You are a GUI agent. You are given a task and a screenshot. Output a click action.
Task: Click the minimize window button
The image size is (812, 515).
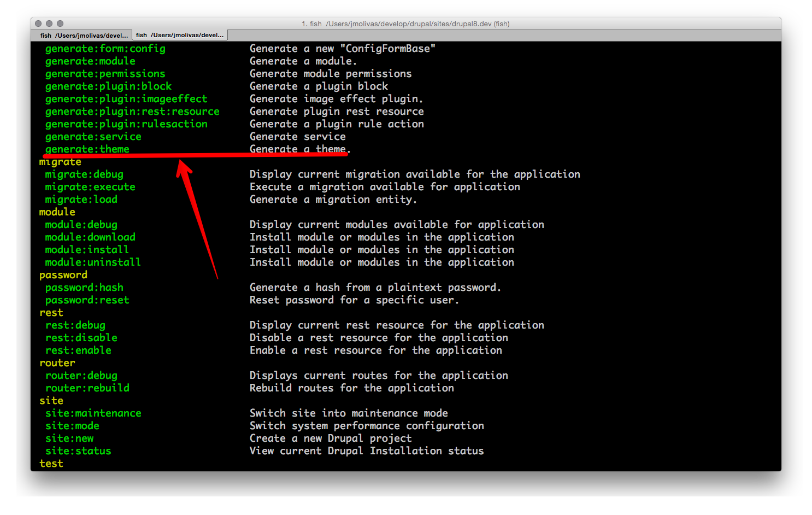49,24
